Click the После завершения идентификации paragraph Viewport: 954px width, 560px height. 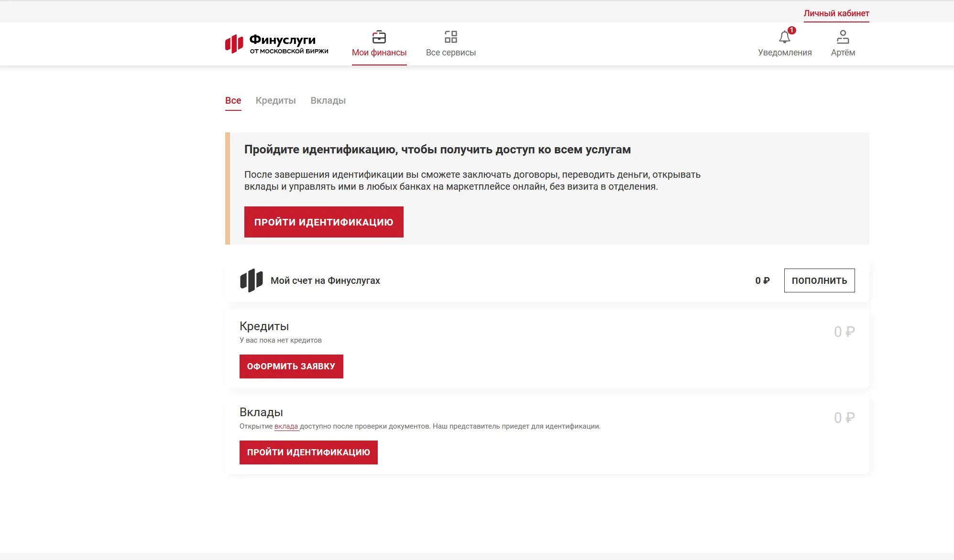472,181
